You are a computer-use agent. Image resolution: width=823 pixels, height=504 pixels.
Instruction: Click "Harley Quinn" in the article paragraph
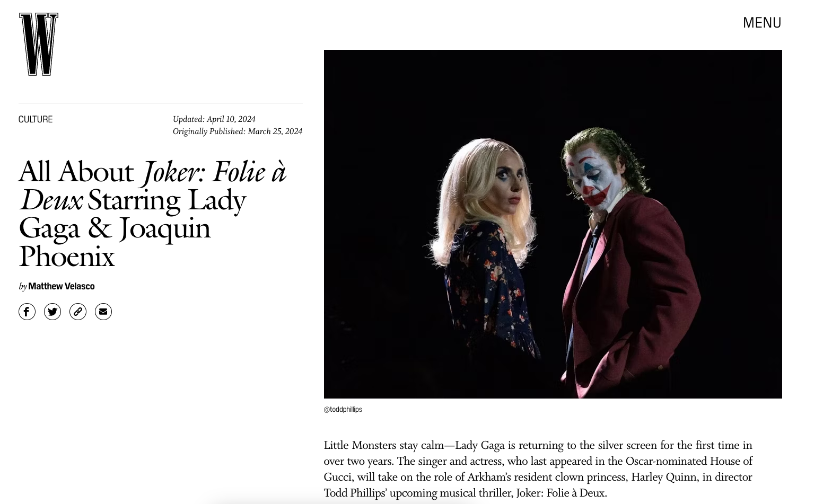(x=664, y=477)
